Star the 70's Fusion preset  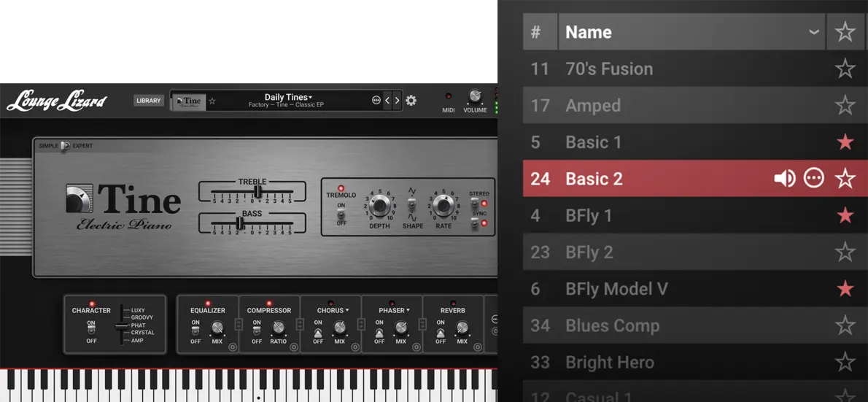coord(845,69)
